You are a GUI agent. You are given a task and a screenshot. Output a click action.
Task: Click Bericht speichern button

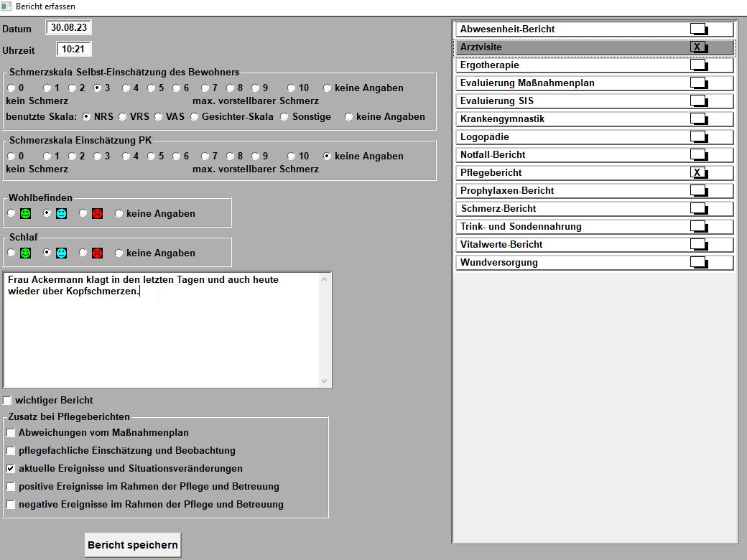point(133,545)
